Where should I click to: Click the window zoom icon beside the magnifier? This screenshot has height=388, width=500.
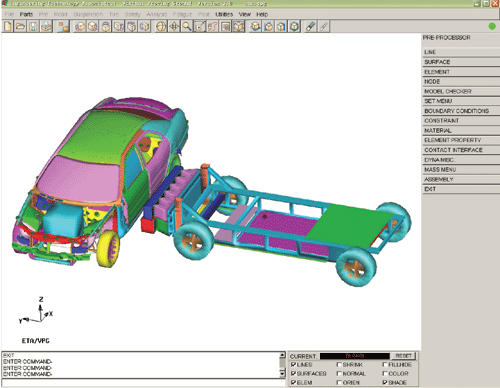coord(200,26)
